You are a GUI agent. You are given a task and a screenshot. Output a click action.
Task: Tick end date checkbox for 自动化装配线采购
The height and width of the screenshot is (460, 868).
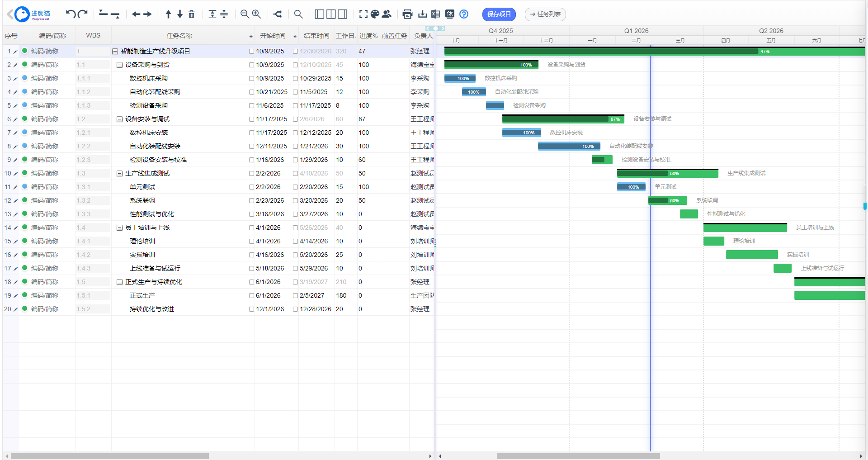click(x=295, y=92)
